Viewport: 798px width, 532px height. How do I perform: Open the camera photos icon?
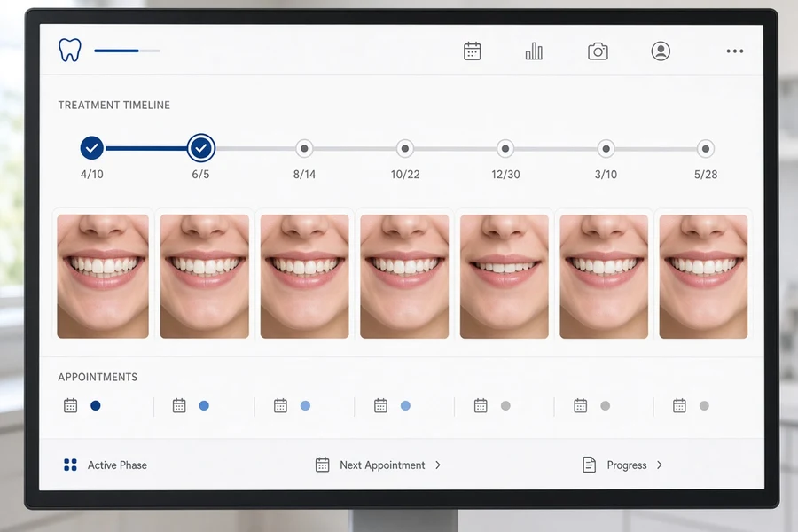coord(598,51)
